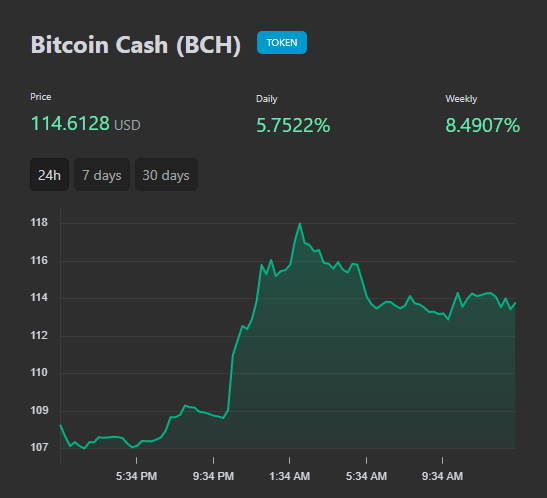This screenshot has height=498, width=547.
Task: Click the chart peak near 118
Action: pos(300,224)
